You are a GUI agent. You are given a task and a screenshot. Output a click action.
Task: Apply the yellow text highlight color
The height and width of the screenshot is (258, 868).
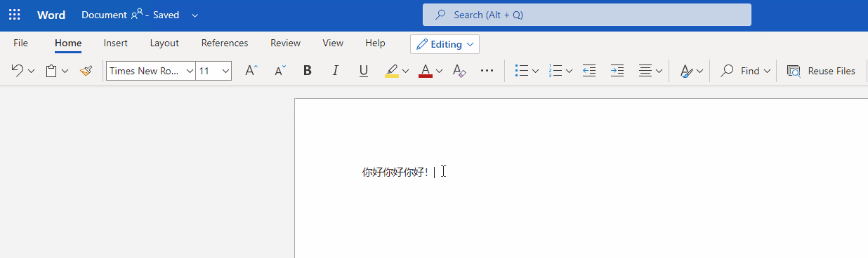tap(392, 71)
